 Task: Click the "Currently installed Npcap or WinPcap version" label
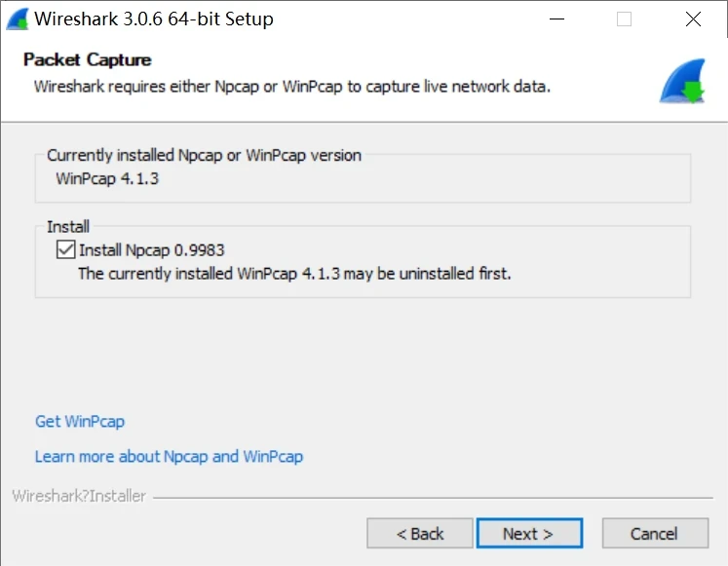tap(204, 155)
